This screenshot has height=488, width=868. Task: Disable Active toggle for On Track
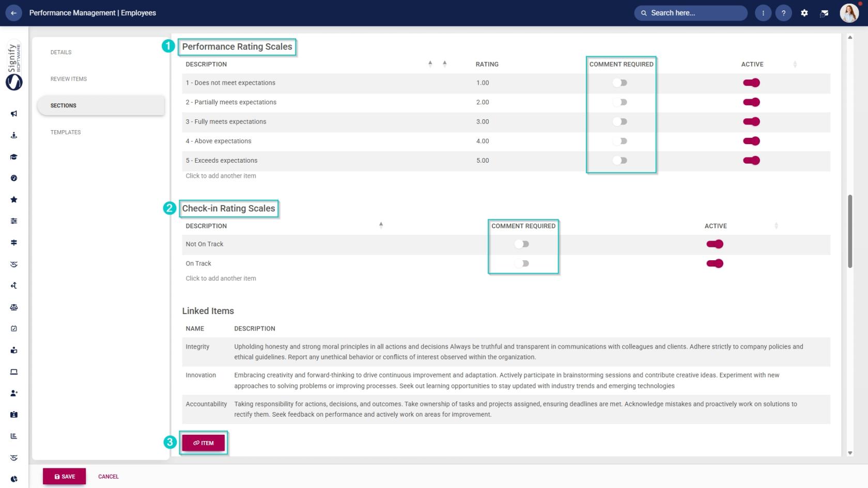[x=715, y=263]
